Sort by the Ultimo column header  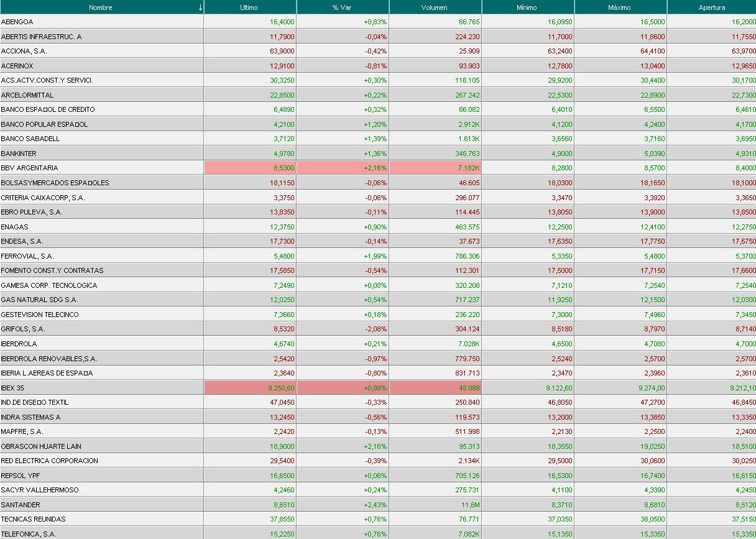coord(249,7)
